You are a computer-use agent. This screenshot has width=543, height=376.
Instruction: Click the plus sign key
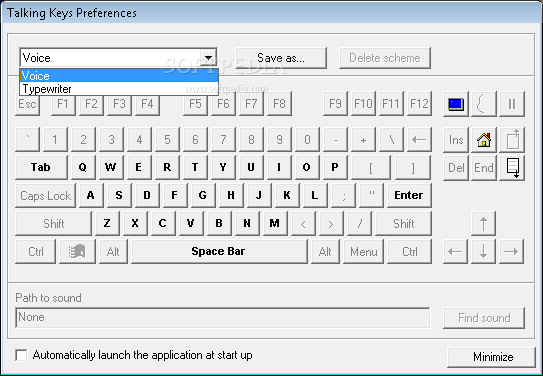[363, 140]
